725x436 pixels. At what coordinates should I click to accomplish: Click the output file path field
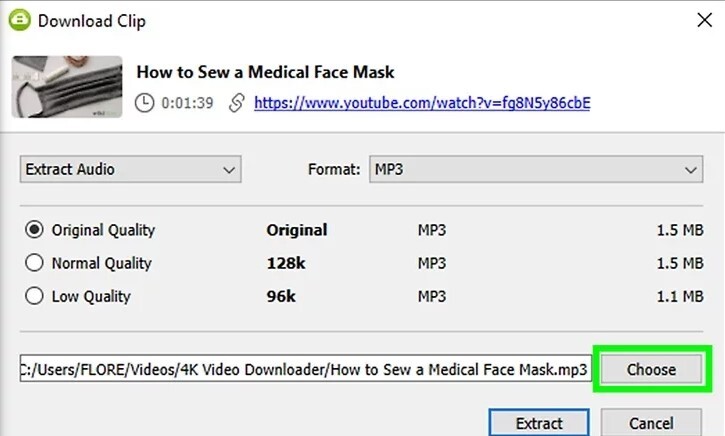tap(306, 368)
